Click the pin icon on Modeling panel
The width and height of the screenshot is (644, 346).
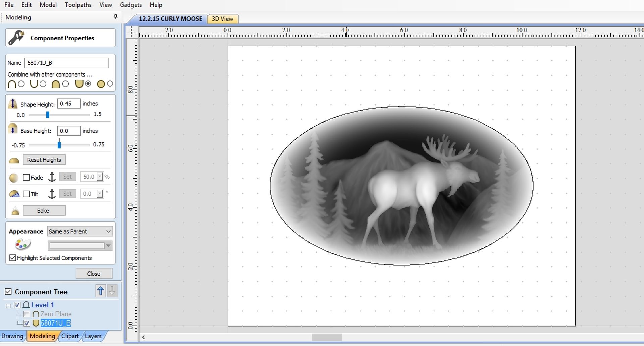[116, 17]
